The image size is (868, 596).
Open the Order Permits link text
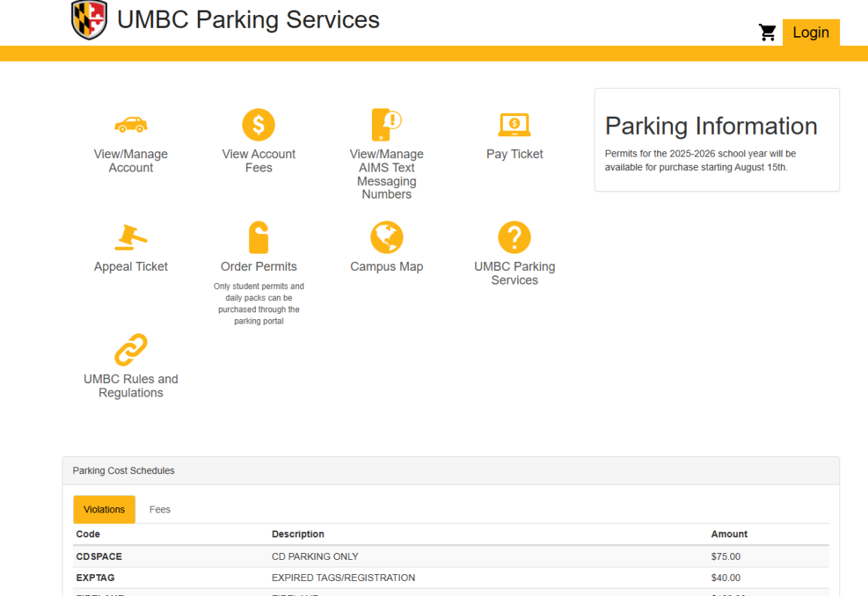(x=258, y=266)
